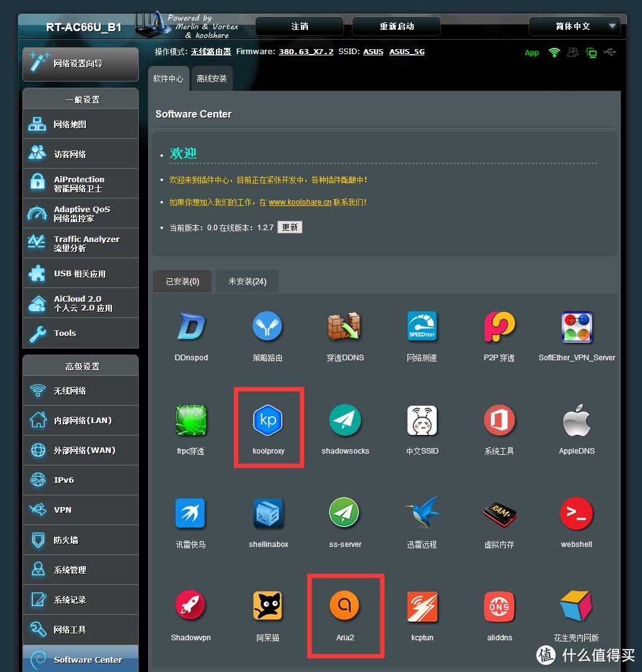
Task: Select the Aria2 plugin icon
Action: click(x=345, y=605)
